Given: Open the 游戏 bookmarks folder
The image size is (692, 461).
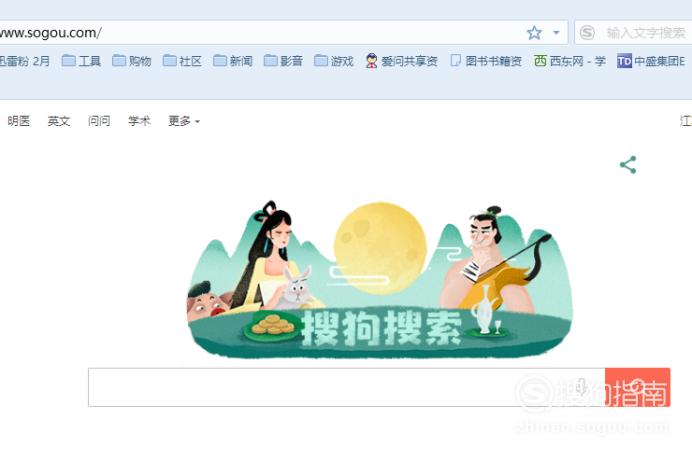Looking at the screenshot, I should tap(334, 61).
